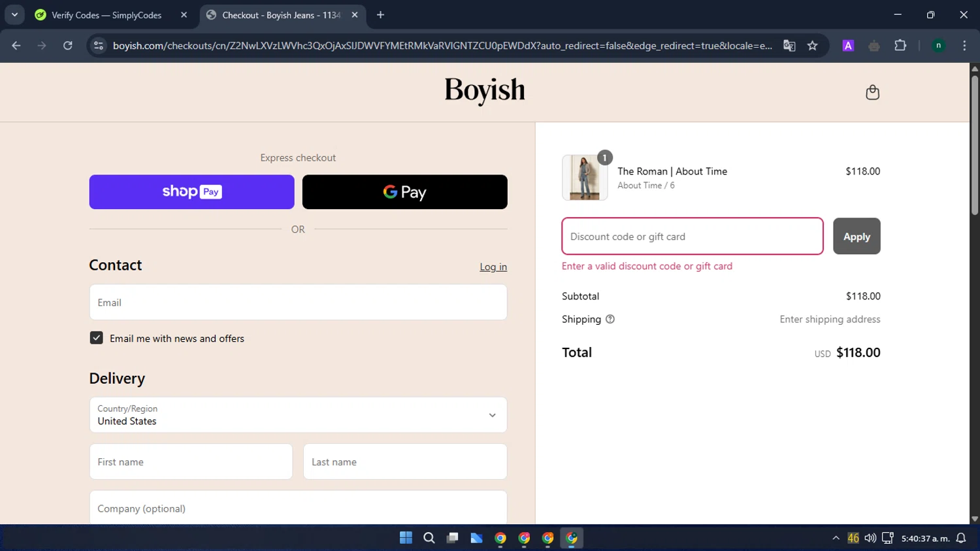Click the gray robot extension icon

[874, 45]
